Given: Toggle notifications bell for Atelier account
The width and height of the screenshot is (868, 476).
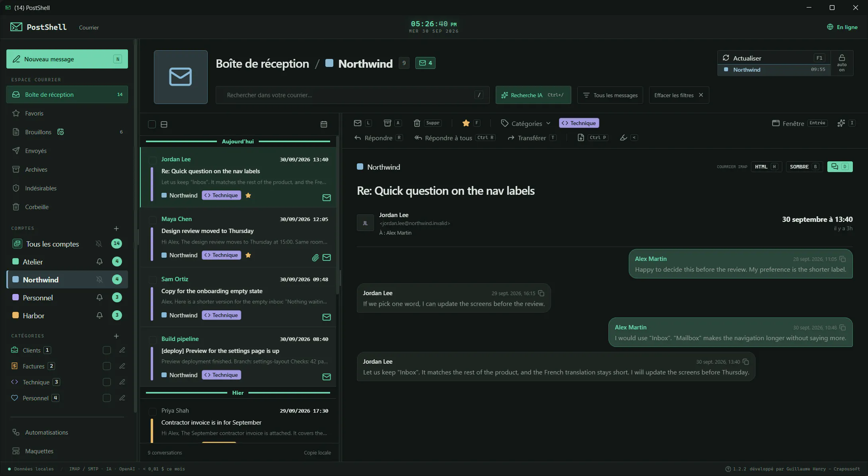Looking at the screenshot, I should pyautogui.click(x=99, y=262).
